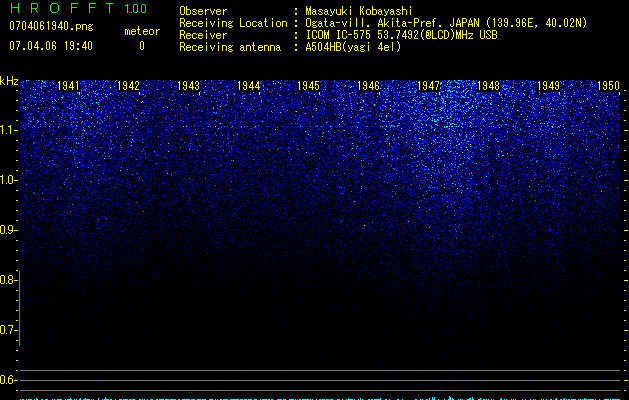
Task: Click the 1.0 kHz axis label
Action: click(x=8, y=180)
